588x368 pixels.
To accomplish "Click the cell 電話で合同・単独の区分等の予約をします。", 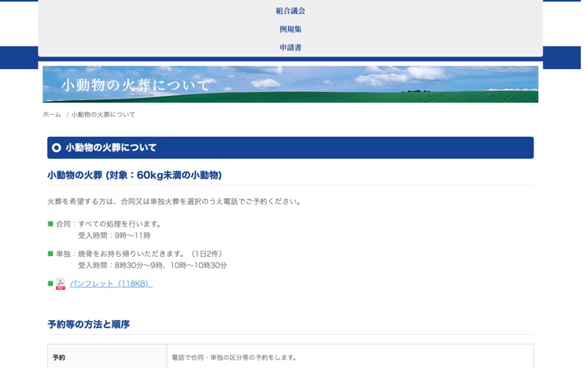I will coord(350,356).
